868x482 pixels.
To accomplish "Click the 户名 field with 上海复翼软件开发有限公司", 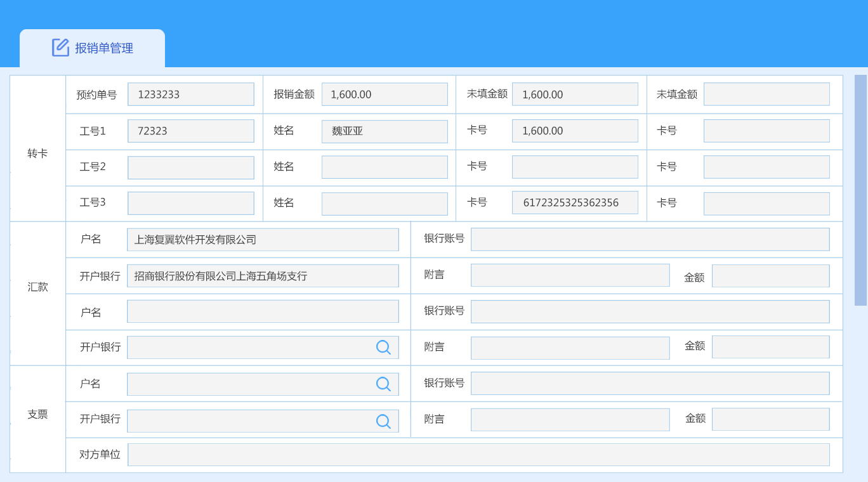I will coord(263,240).
